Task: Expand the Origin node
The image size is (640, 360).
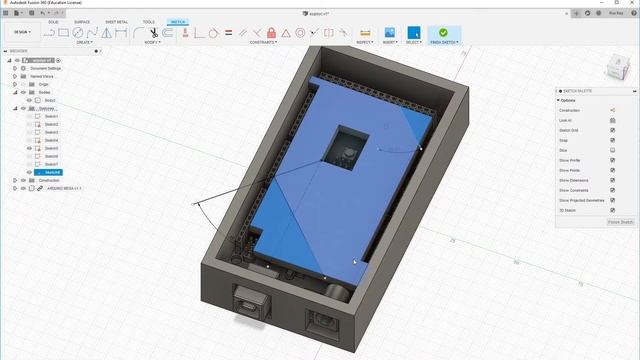Action: pyautogui.click(x=15, y=84)
